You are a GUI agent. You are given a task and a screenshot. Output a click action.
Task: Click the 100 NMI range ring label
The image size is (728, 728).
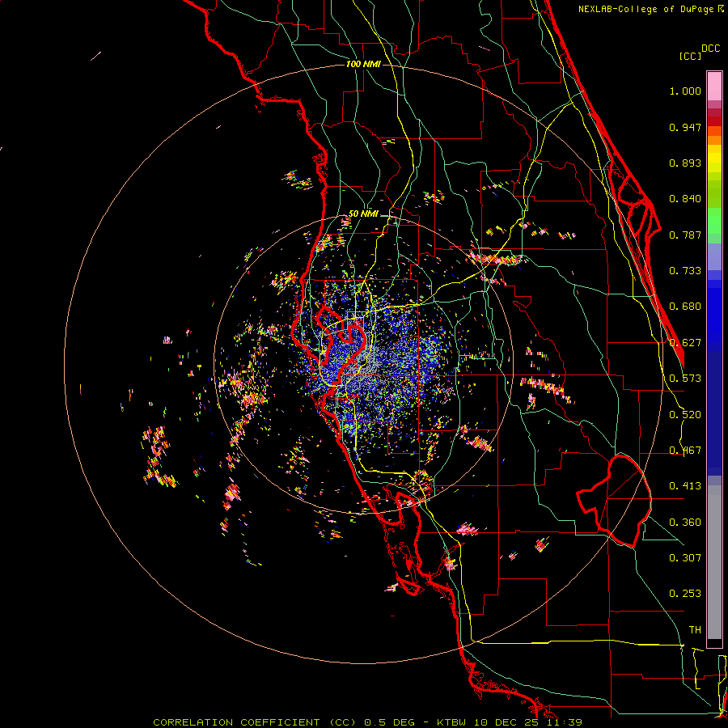coord(363,64)
